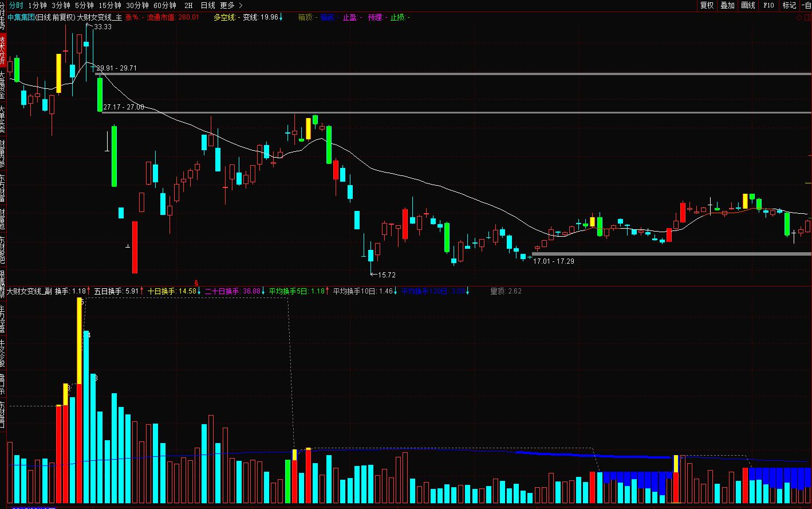Select the 2H timeframe
Image resolution: width=812 pixels, height=509 pixels.
pos(188,5)
